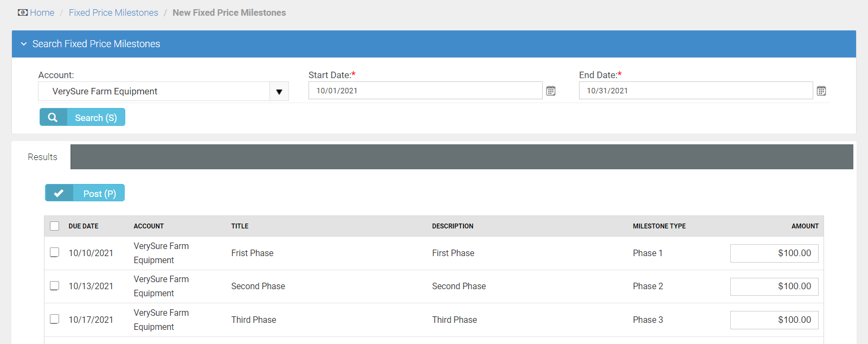Image resolution: width=868 pixels, height=344 pixels.
Task: Tick the 10/17/2021 Third Phase row checkbox
Action: (x=55, y=319)
